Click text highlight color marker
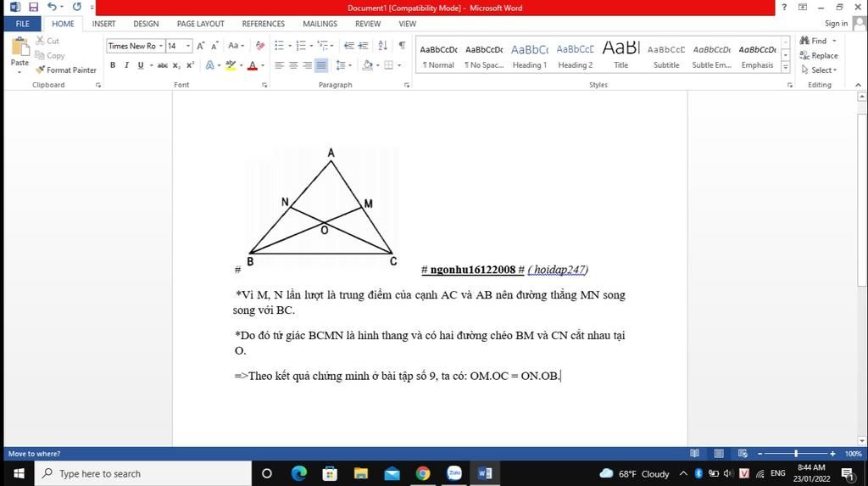868x486 pixels. (231, 65)
